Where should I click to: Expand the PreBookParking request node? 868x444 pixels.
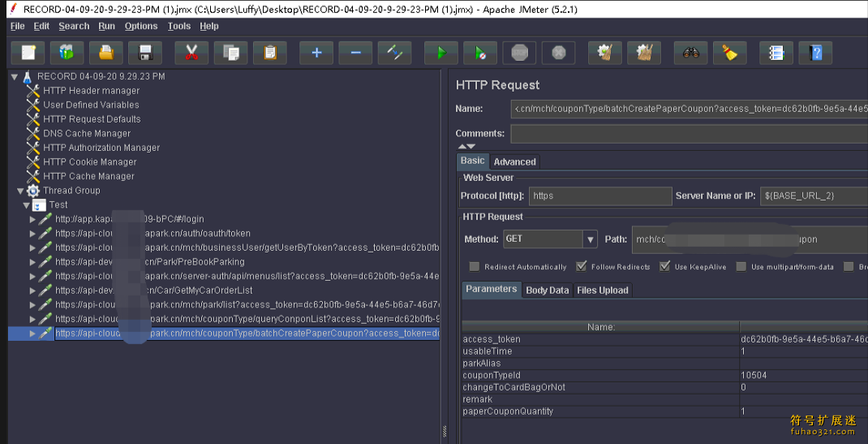pyautogui.click(x=32, y=262)
